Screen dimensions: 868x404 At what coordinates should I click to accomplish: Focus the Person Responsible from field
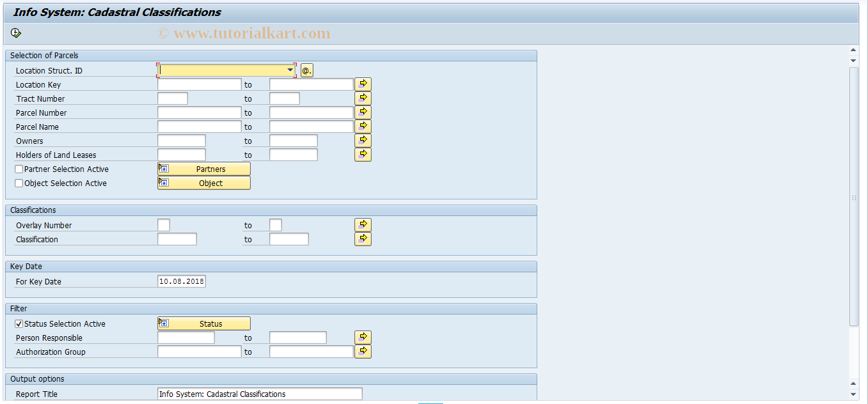186,338
